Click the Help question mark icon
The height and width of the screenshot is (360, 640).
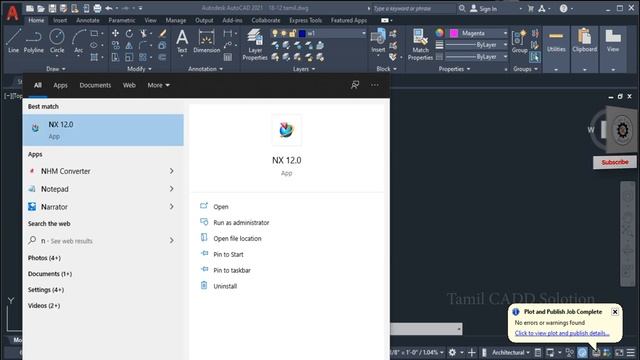click(563, 8)
